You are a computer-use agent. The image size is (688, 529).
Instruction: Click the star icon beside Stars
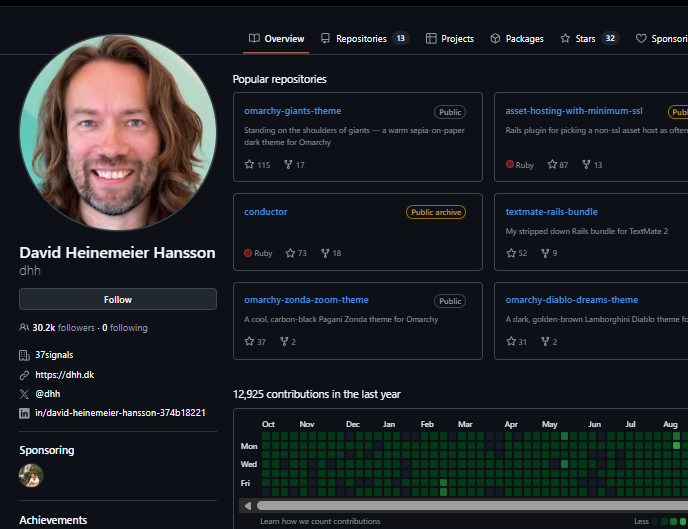click(565, 38)
